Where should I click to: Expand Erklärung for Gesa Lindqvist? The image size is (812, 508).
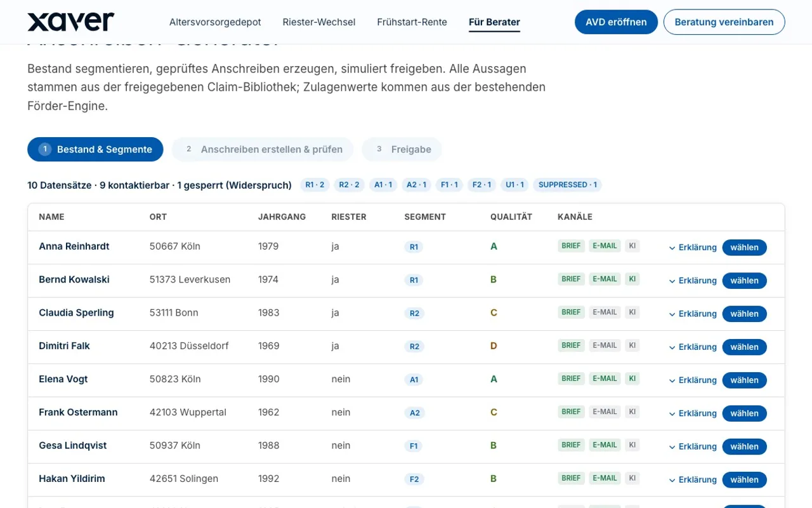(x=693, y=446)
